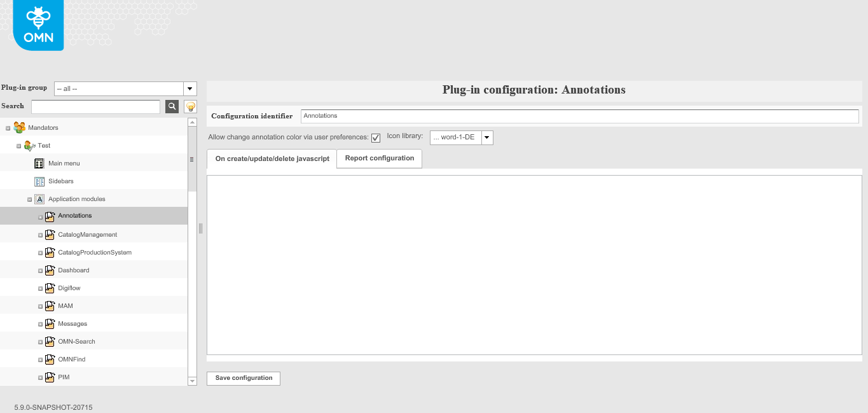Click the search magnifier icon
The height and width of the screenshot is (413, 868).
[171, 106]
